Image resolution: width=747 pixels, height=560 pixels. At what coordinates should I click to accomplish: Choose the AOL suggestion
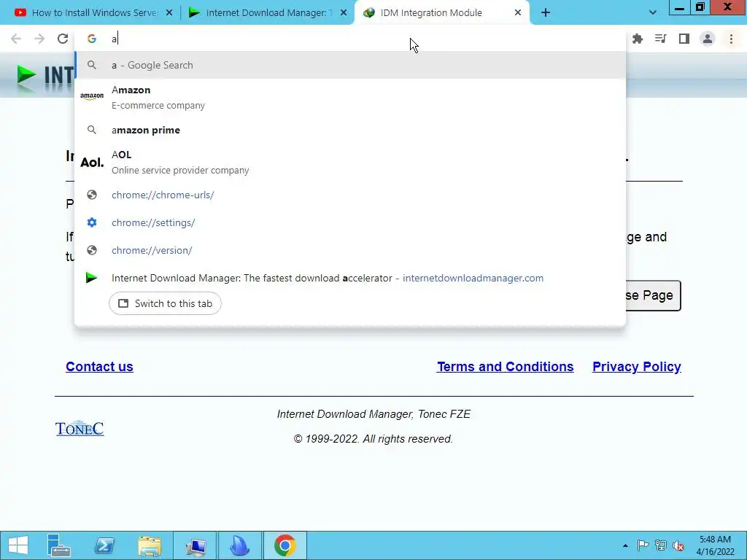coord(350,163)
